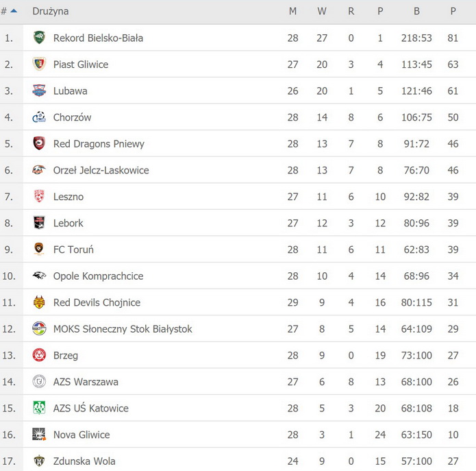Open the Opole Komprachcice team link
The image size is (476, 471).
[98, 276]
